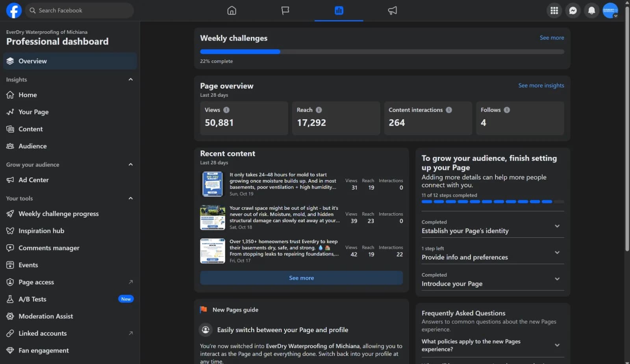Open A/B Tests in sidebar
Viewport: 630px width, 364px height.
pos(70,299)
